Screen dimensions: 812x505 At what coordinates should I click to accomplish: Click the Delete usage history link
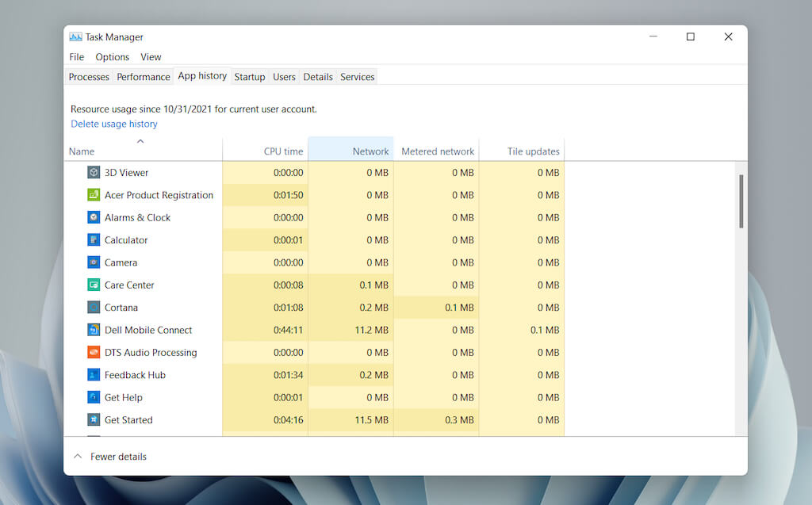(x=114, y=124)
